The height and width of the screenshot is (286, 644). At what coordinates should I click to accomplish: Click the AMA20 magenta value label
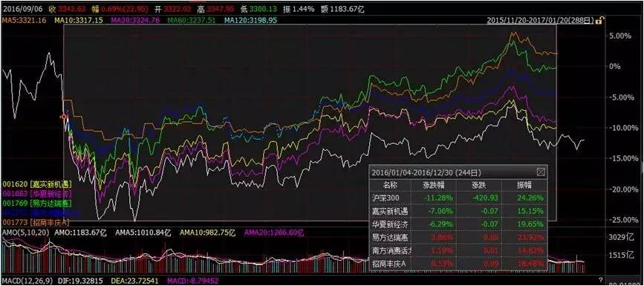pos(274,233)
